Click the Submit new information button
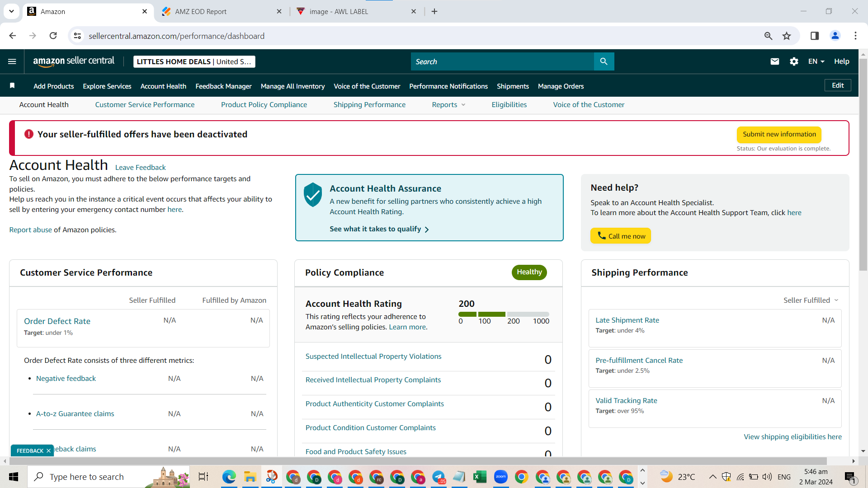 click(x=779, y=134)
